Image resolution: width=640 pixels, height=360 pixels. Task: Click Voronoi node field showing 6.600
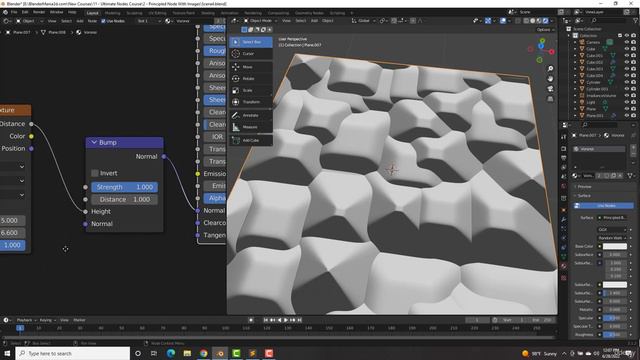[12, 233]
